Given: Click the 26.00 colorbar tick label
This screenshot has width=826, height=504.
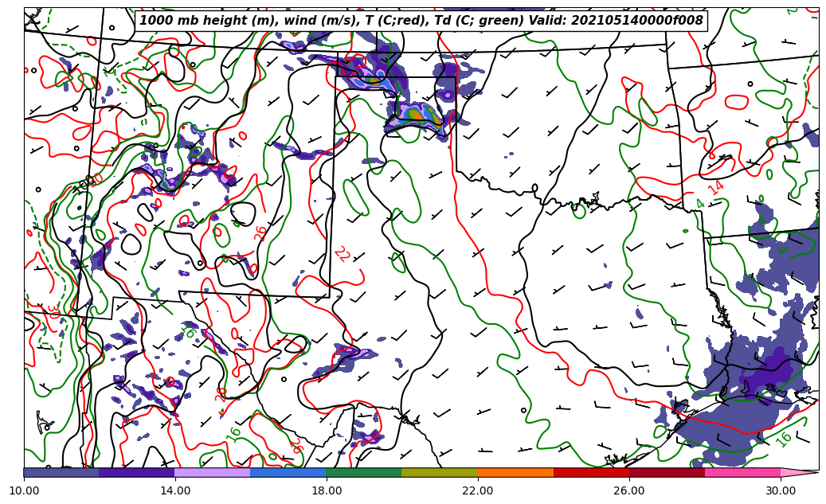Looking at the screenshot, I should coord(629,490).
